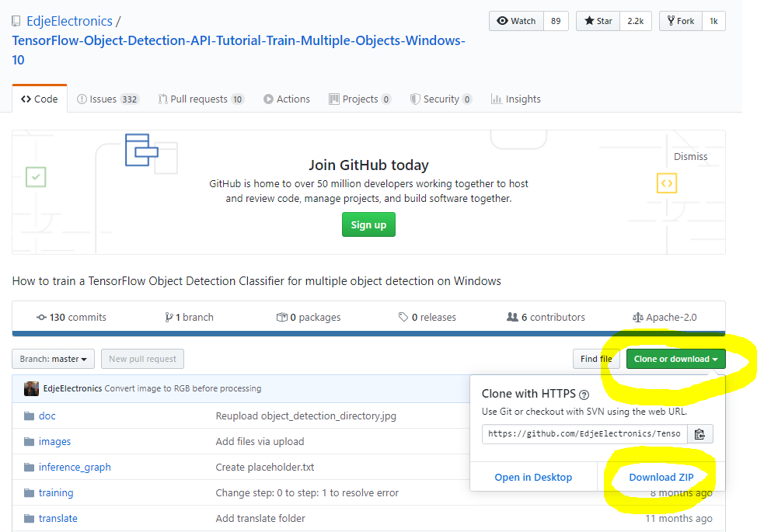Open commit 'Convert image to RGB before processing'
This screenshot has width=757, height=532.
pyautogui.click(x=183, y=388)
